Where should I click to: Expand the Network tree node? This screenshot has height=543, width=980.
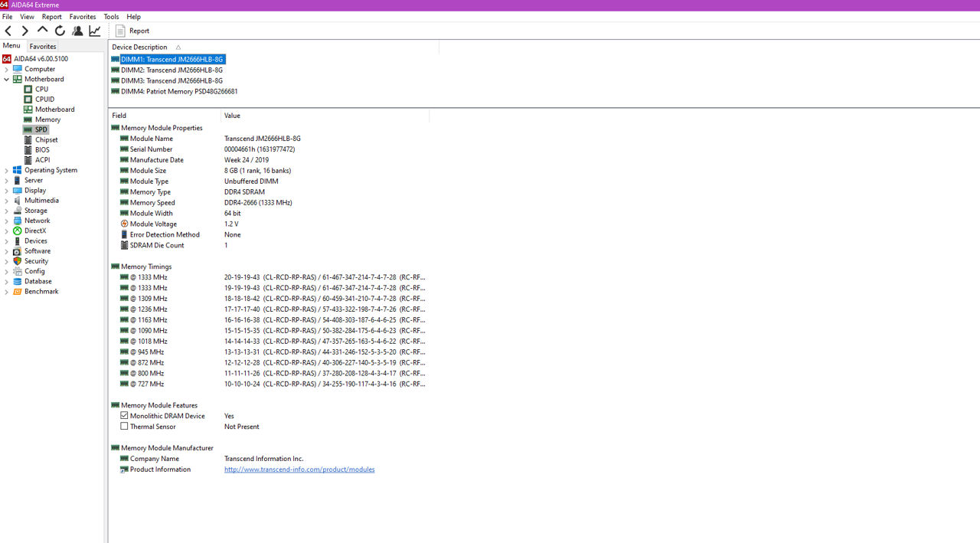coord(6,221)
